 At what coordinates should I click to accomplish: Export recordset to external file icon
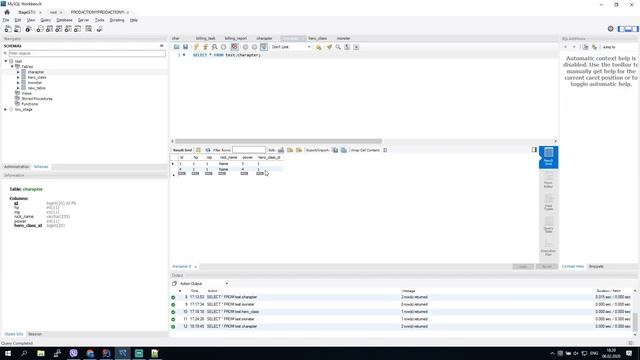pyautogui.click(x=335, y=150)
